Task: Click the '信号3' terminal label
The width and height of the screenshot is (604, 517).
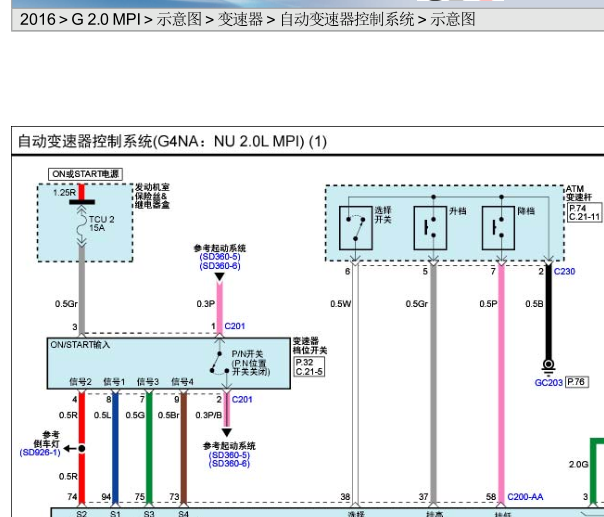Action: [x=148, y=382]
